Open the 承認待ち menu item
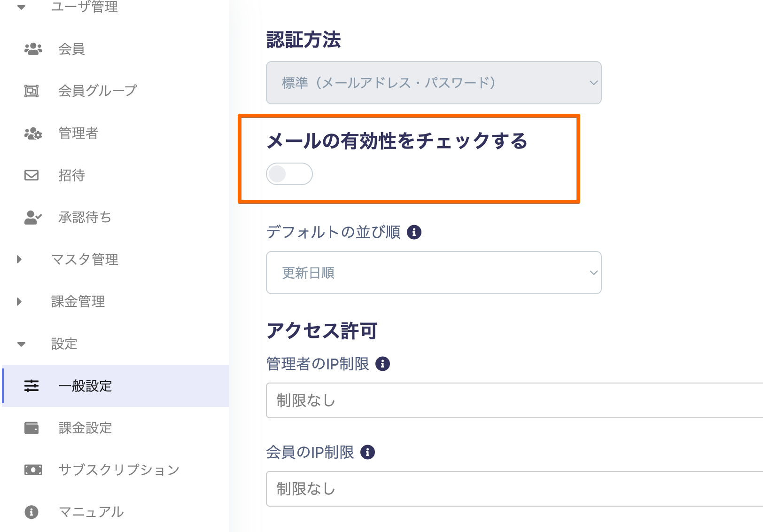Image resolution: width=763 pixels, height=532 pixels. tap(85, 217)
